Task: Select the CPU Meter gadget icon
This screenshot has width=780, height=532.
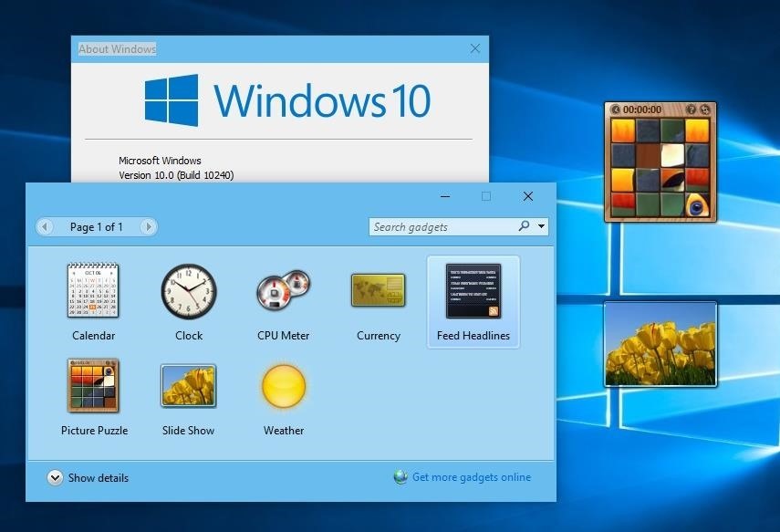Action: (284, 290)
